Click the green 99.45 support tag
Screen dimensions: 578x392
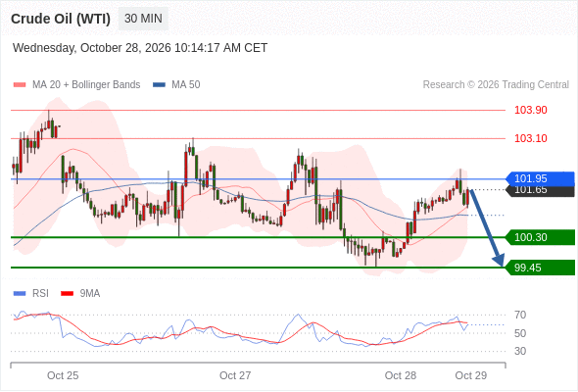pyautogui.click(x=540, y=268)
